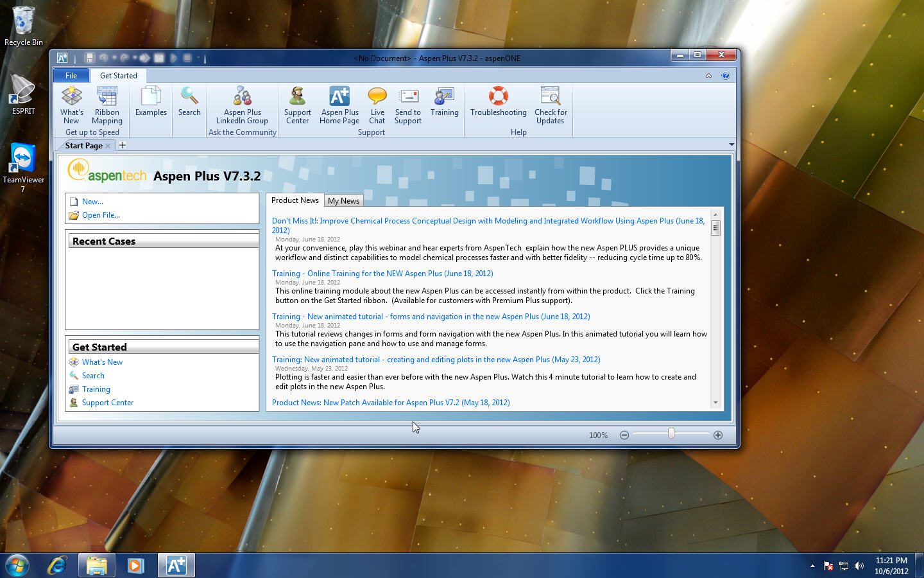This screenshot has height=578, width=924.
Task: Click the Save icon in quick access toolbar
Action: click(x=90, y=58)
